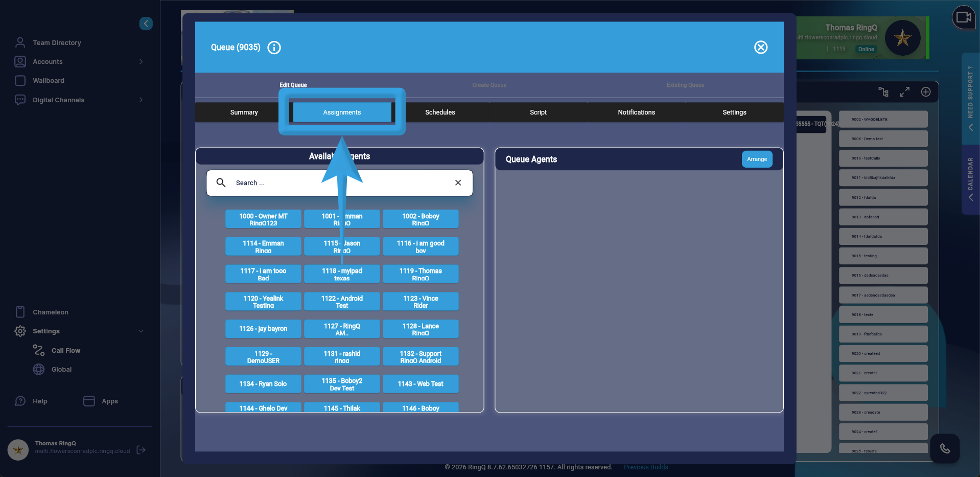Open the video call camera icon
Image resolution: width=980 pixels, height=477 pixels.
coord(964,17)
